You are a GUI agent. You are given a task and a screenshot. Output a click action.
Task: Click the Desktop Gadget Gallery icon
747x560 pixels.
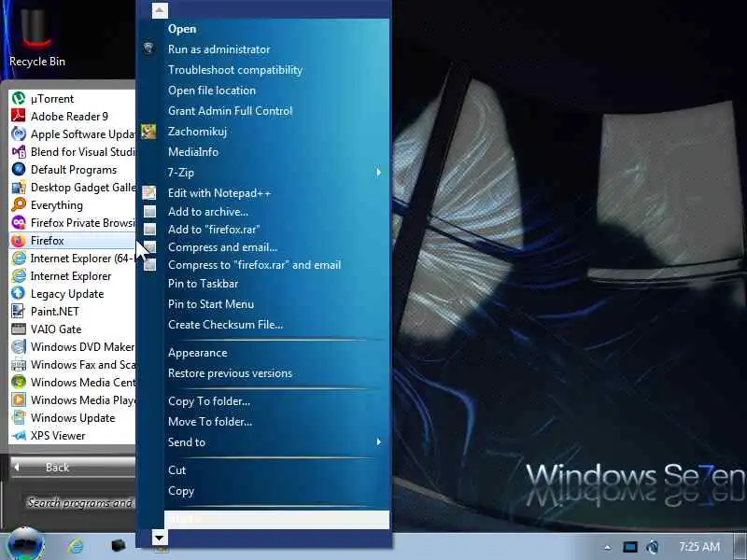(19, 188)
